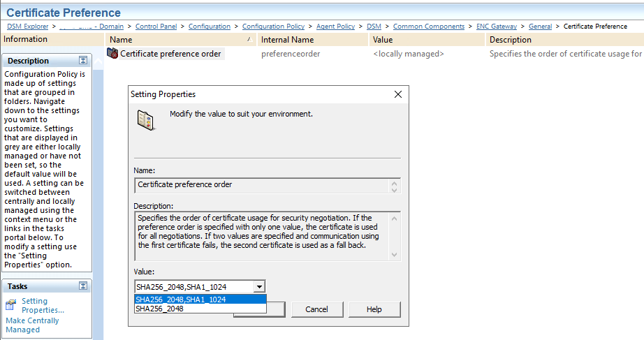Viewport: 644px width, 340px height.
Task: Click Setting Properties task icon
Action: 11,305
